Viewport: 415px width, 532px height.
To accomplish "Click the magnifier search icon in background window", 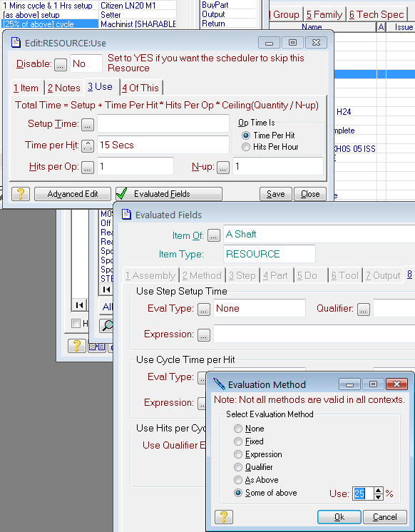I will 107,325.
